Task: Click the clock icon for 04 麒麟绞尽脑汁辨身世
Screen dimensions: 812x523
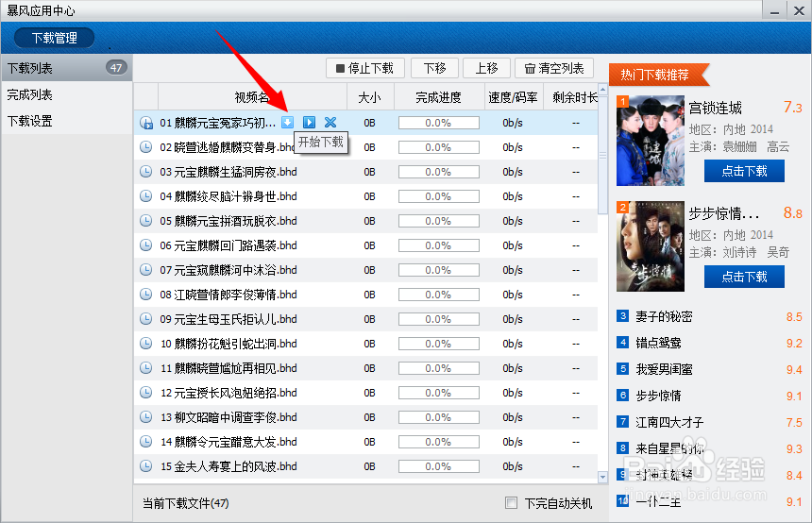Action: pos(146,196)
